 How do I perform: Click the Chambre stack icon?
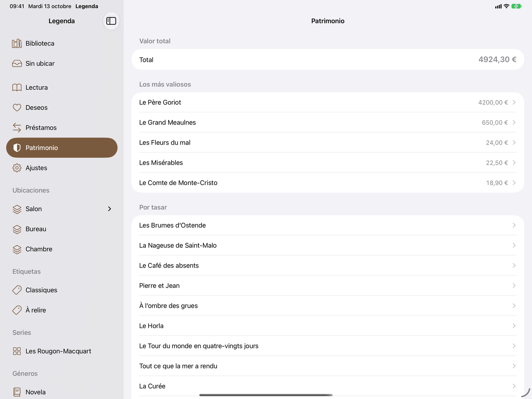pyautogui.click(x=17, y=249)
